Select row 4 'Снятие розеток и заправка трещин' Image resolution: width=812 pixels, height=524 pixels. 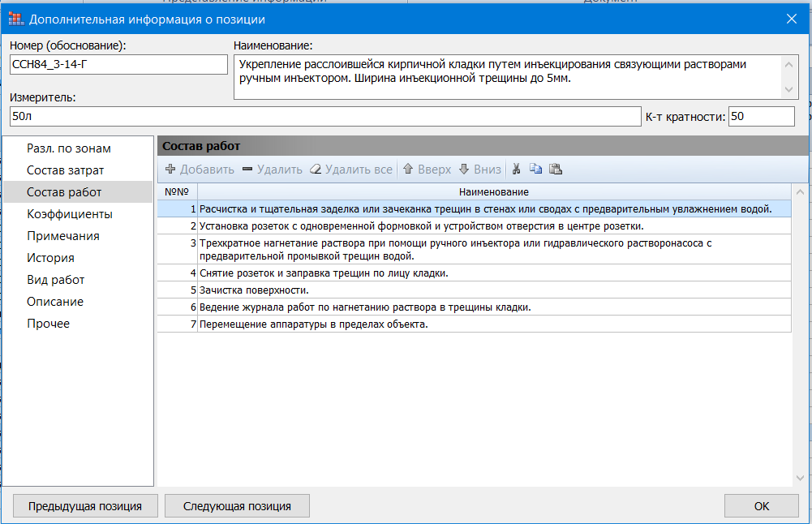tap(475, 273)
